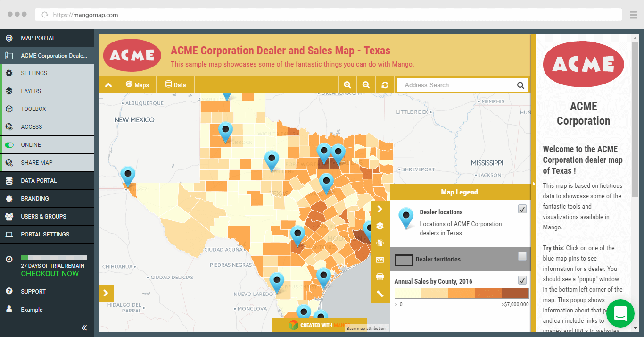This screenshot has height=337, width=644.
Task: Click the print map icon
Action: [380, 277]
